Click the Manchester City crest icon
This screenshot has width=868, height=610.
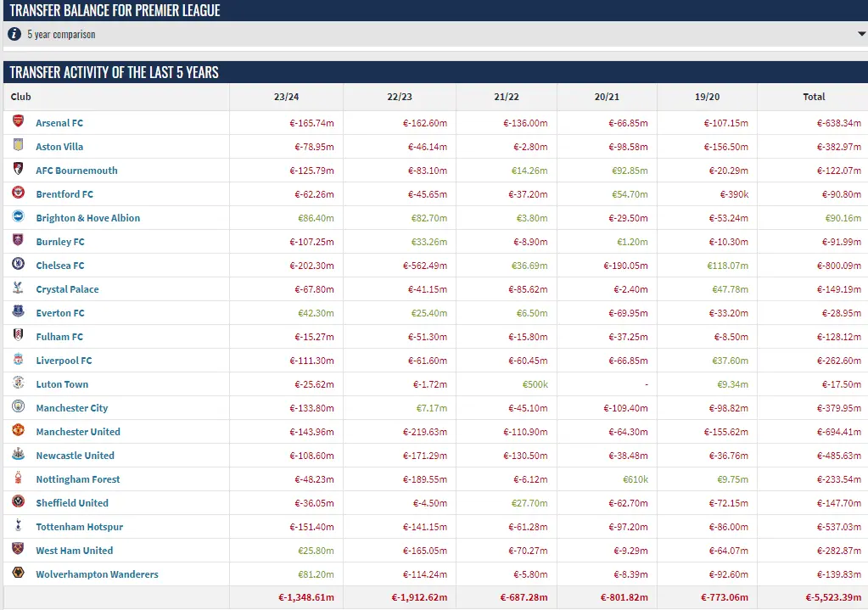(19, 407)
